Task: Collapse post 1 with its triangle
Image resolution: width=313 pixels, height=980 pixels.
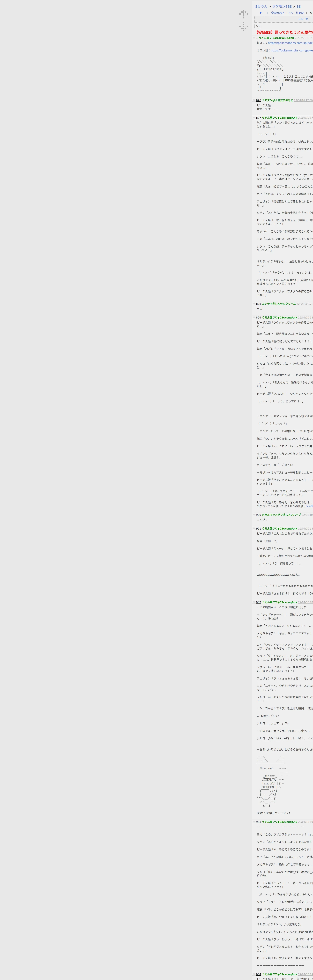Action: (x=254, y=38)
